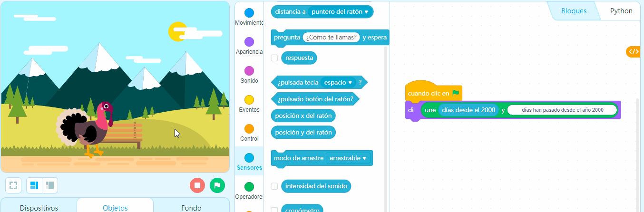Check the respuesta variable checkbox
644x212 pixels.
[x=274, y=58]
